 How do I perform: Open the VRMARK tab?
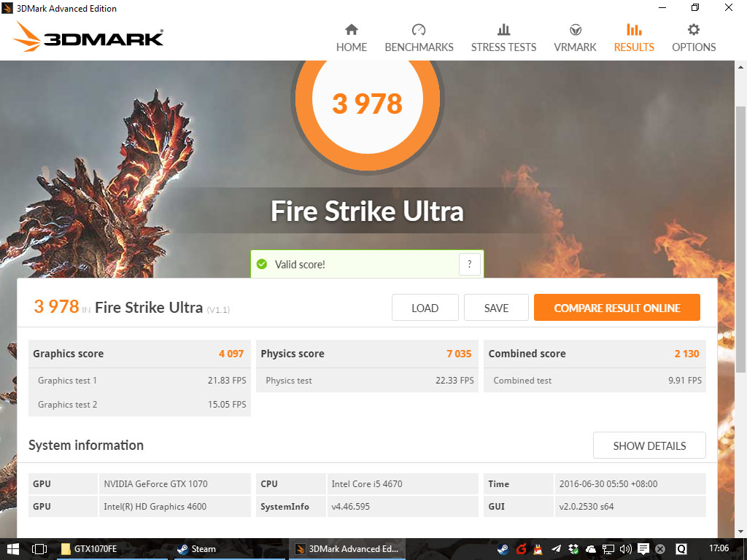coord(575,38)
